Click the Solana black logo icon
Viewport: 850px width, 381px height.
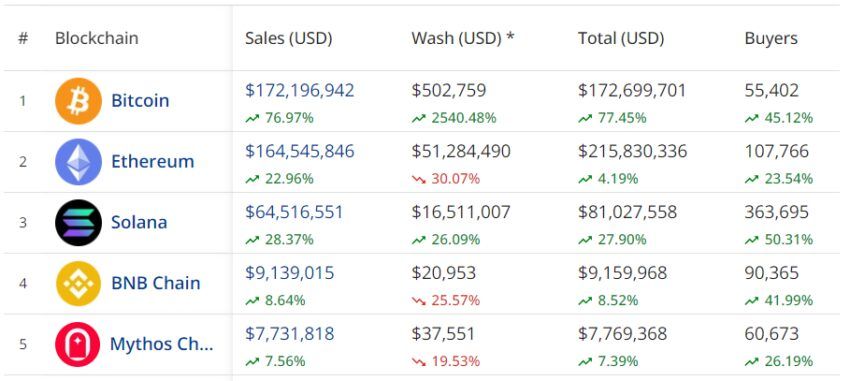[79, 223]
